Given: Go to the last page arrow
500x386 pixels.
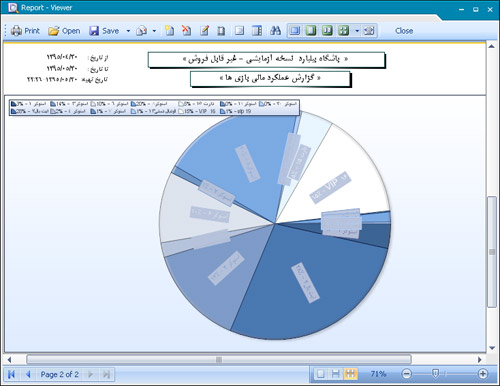Looking at the screenshot, I should point(106,374).
